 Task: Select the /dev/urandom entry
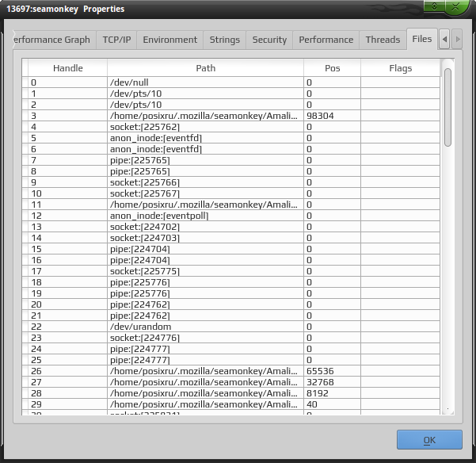click(140, 327)
